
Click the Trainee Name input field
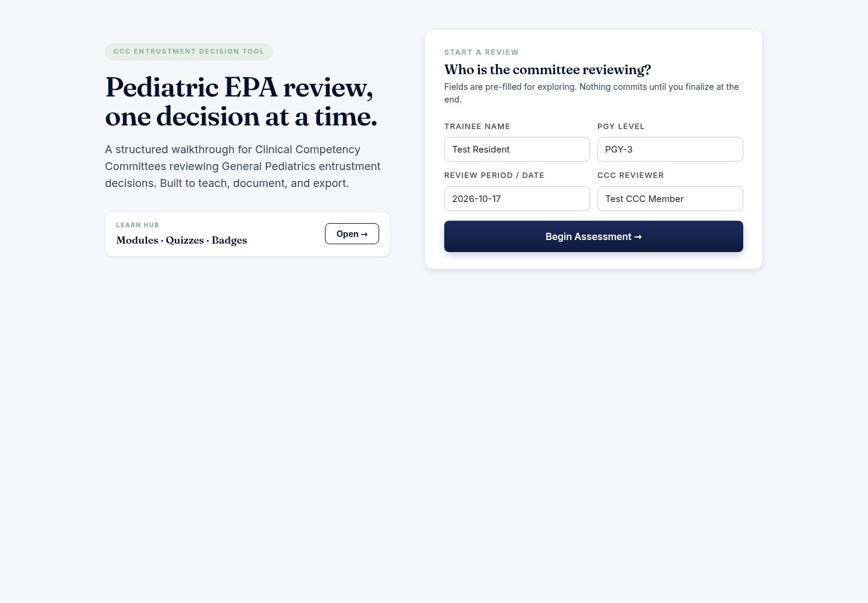click(x=517, y=149)
